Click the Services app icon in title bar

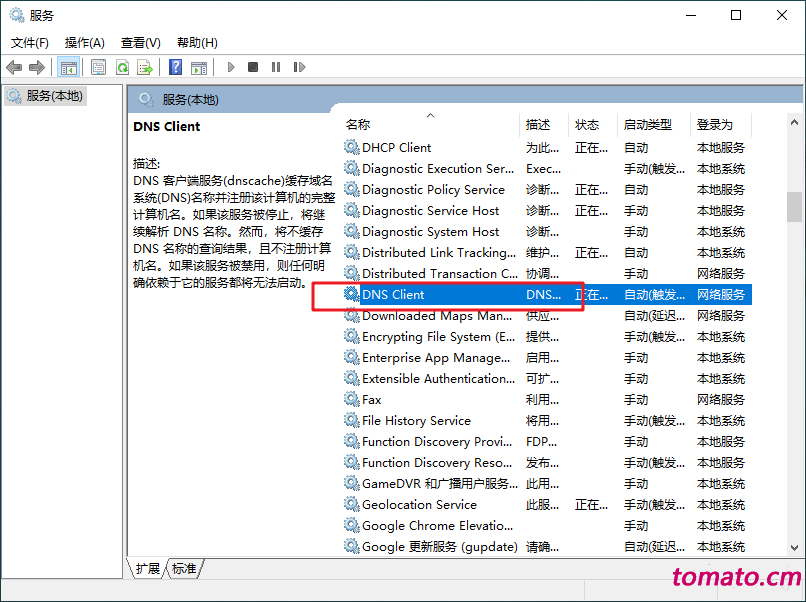(x=17, y=15)
